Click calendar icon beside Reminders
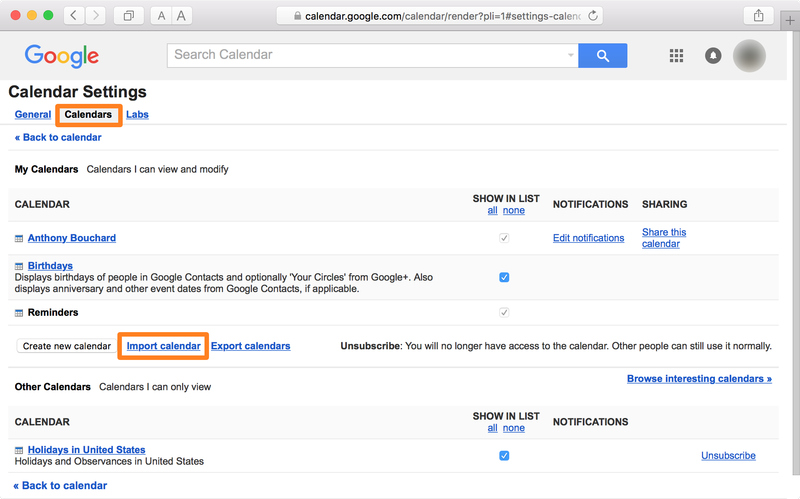800x499 pixels. (19, 313)
